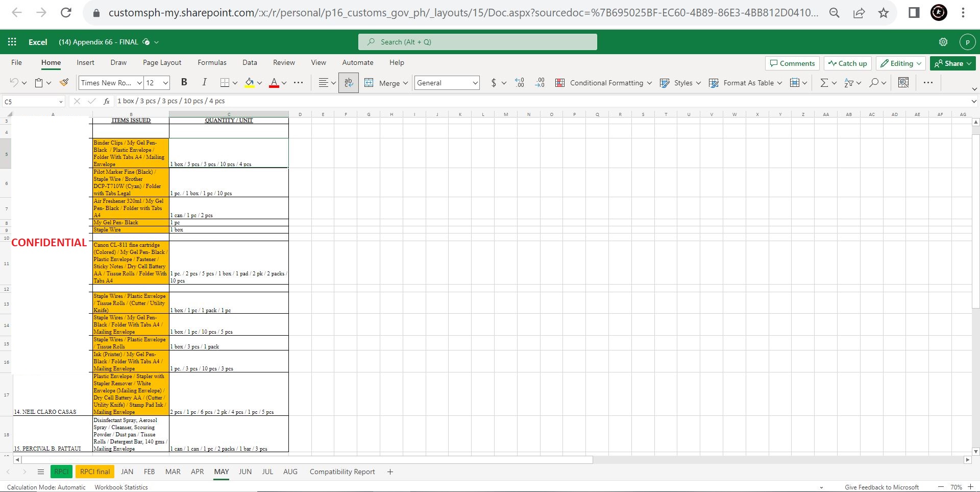Open Workbook Statistics
This screenshot has width=980, height=492.
click(x=121, y=487)
